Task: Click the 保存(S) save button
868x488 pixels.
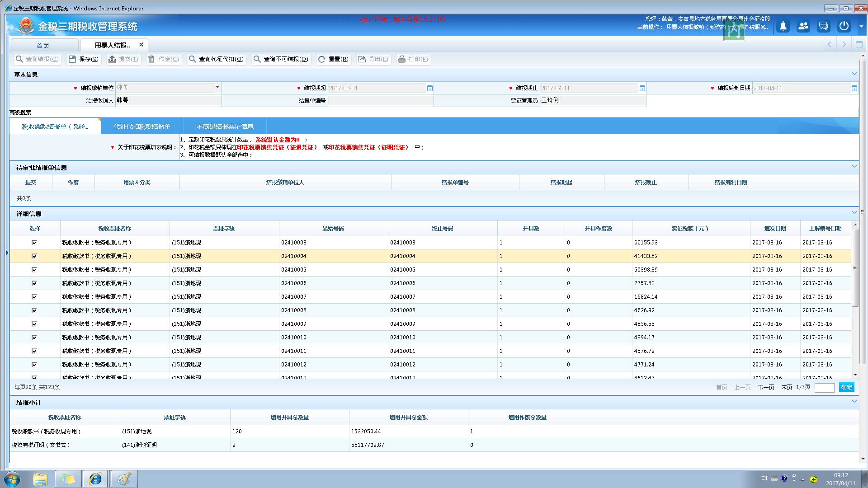Action: pyautogui.click(x=84, y=59)
